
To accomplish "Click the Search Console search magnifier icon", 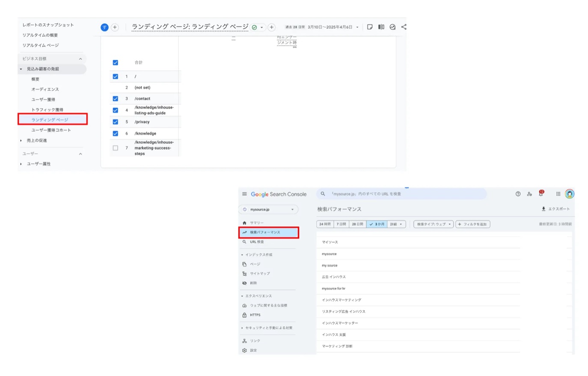I will 323,194.
